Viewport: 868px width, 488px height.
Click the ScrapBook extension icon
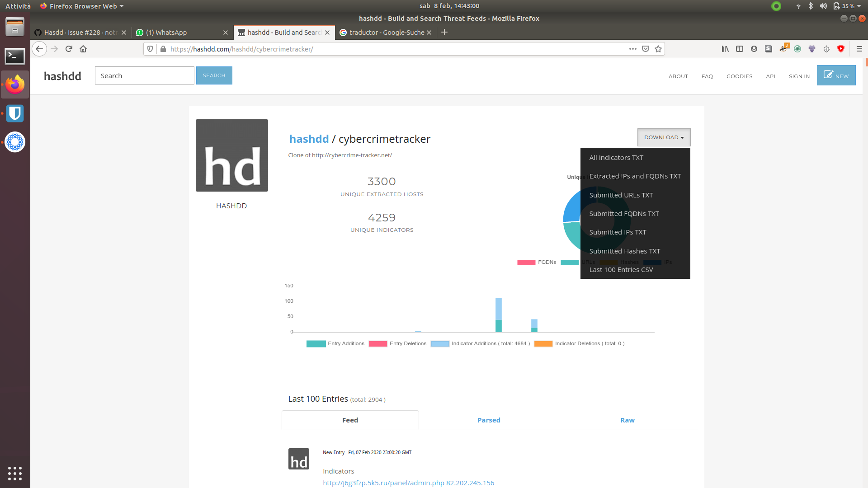[769, 49]
